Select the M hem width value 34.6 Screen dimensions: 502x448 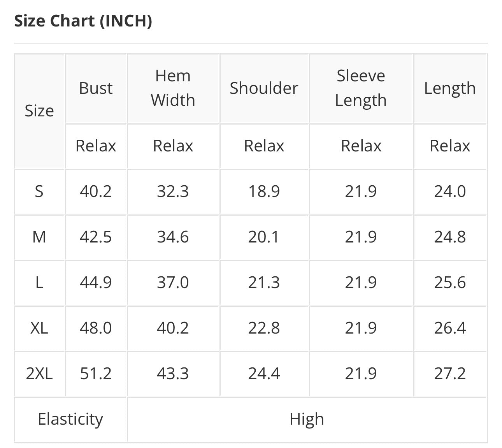coord(173,237)
